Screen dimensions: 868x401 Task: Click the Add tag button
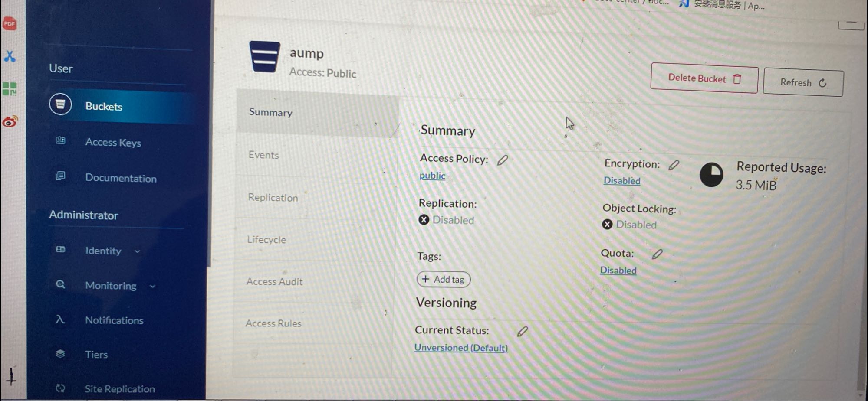pyautogui.click(x=444, y=280)
